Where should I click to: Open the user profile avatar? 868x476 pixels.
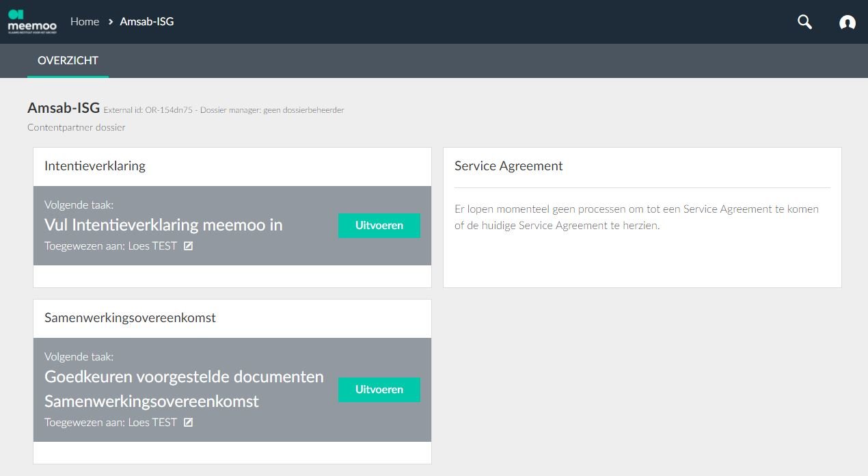(847, 23)
